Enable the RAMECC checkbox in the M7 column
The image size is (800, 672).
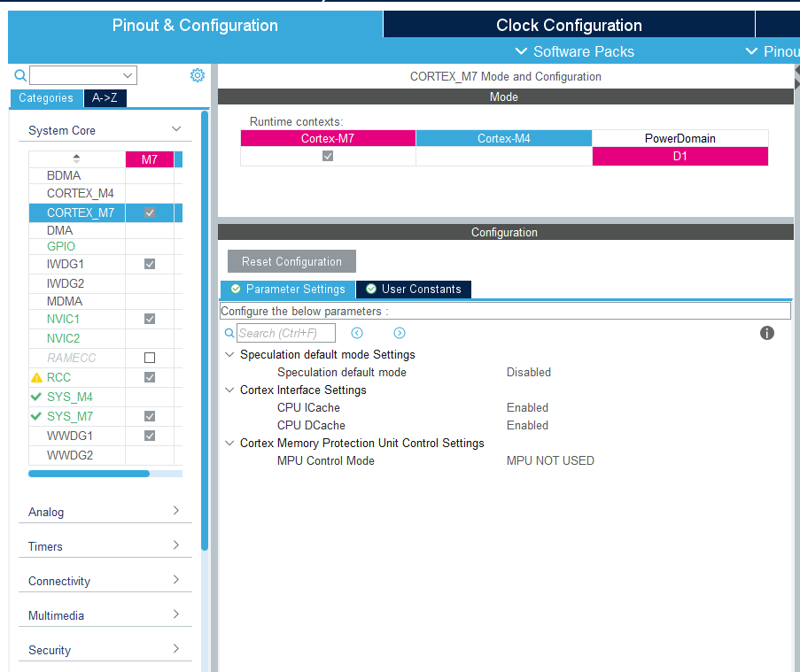[149, 358]
